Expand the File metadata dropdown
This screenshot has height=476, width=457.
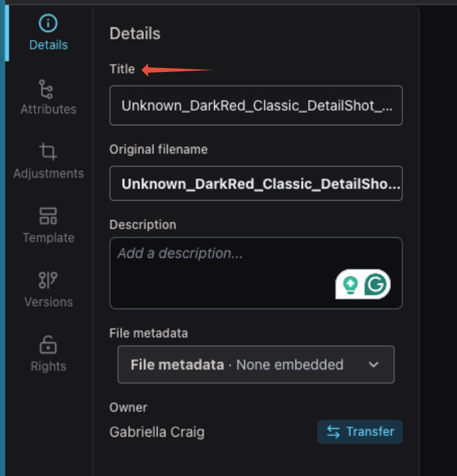pyautogui.click(x=256, y=365)
